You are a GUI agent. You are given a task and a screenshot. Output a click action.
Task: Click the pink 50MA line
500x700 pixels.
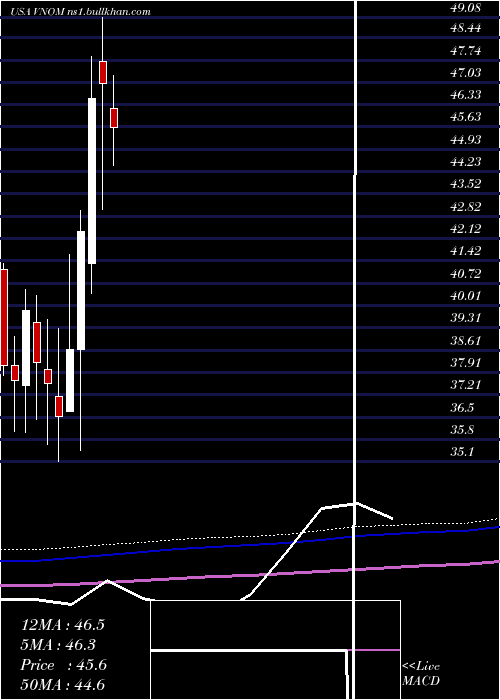coord(250,574)
